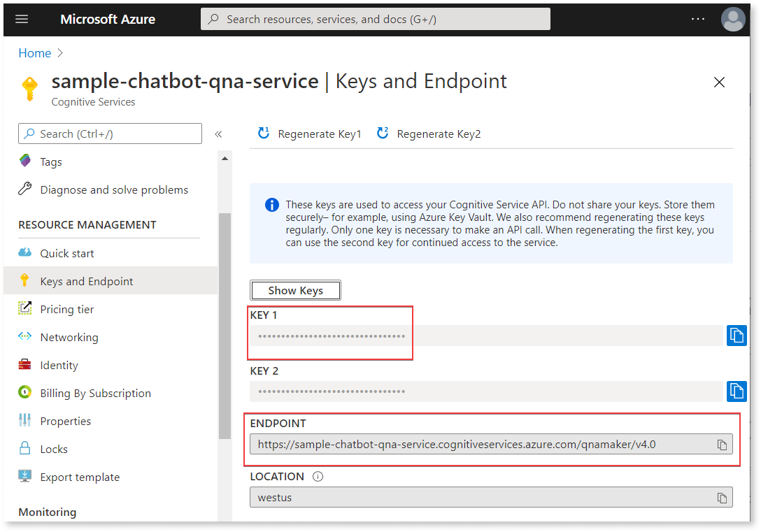Image resolution: width=761 pixels, height=532 pixels.
Task: Click the Identity briefcase icon
Action: tap(24, 365)
